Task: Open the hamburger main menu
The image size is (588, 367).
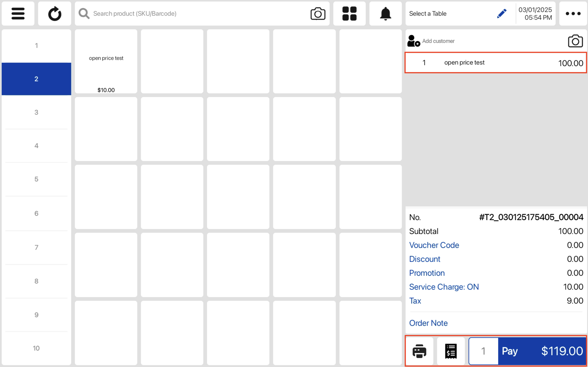Action: pos(18,14)
